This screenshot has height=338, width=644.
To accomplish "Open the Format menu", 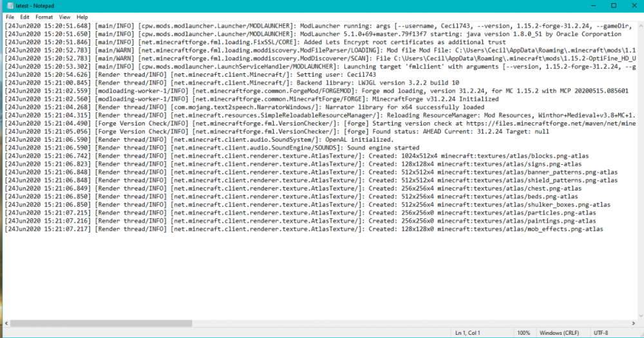I will click(x=44, y=17).
